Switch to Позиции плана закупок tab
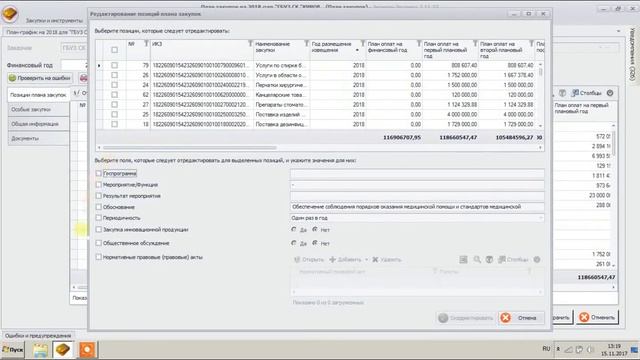The image size is (640, 360). [38, 95]
